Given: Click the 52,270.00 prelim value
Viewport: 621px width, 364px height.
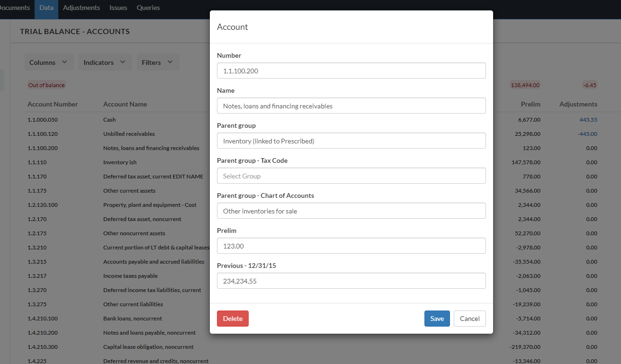Looking at the screenshot, I should (x=528, y=233).
